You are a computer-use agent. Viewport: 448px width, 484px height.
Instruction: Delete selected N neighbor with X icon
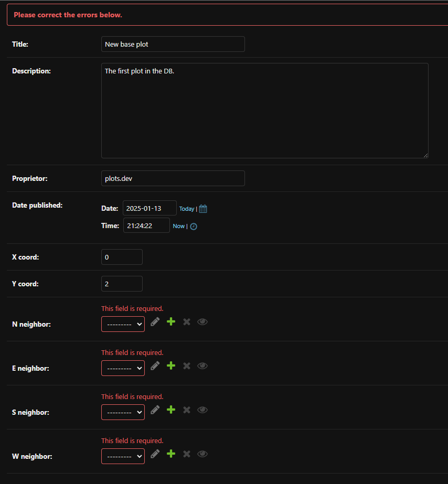pyautogui.click(x=186, y=322)
